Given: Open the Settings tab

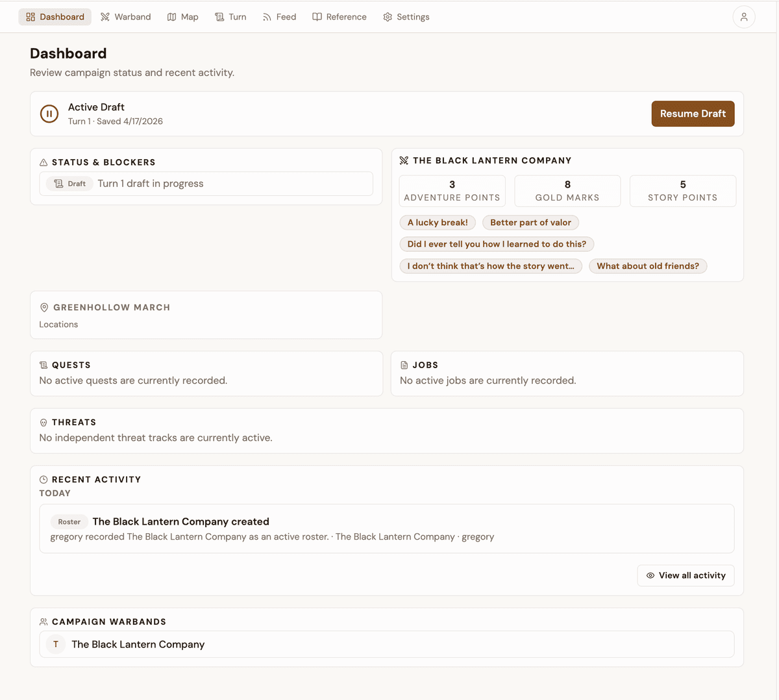Looking at the screenshot, I should (x=406, y=17).
